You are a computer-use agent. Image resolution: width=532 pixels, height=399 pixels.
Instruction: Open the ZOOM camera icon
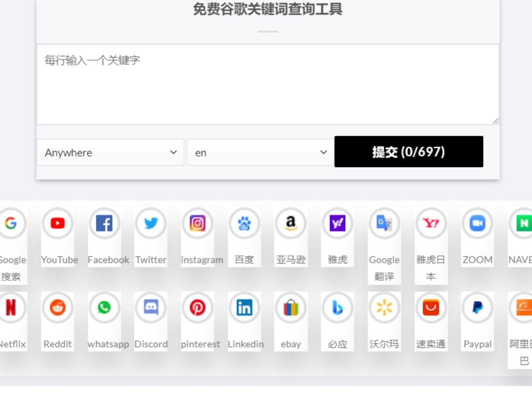coord(477,223)
